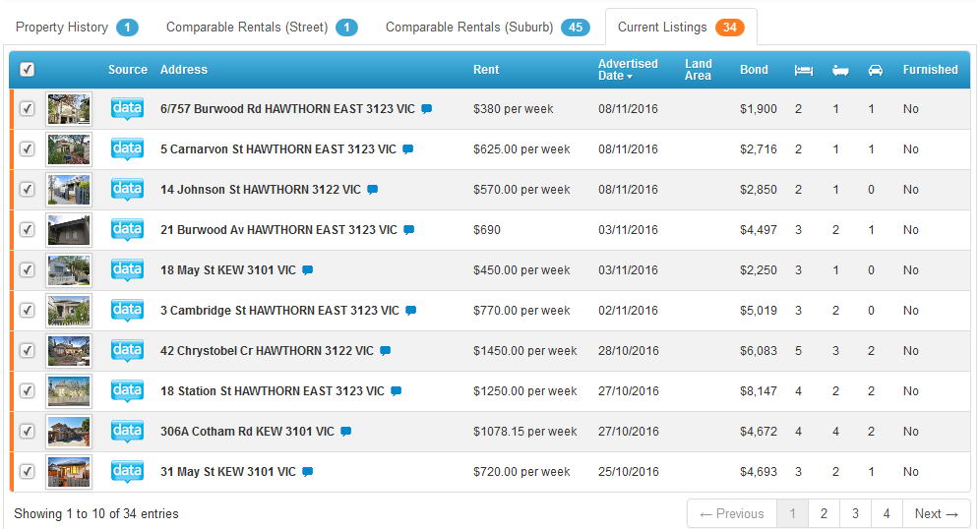This screenshot has width=980, height=529.
Task: Click the bathrooms column header icon
Action: (x=840, y=70)
